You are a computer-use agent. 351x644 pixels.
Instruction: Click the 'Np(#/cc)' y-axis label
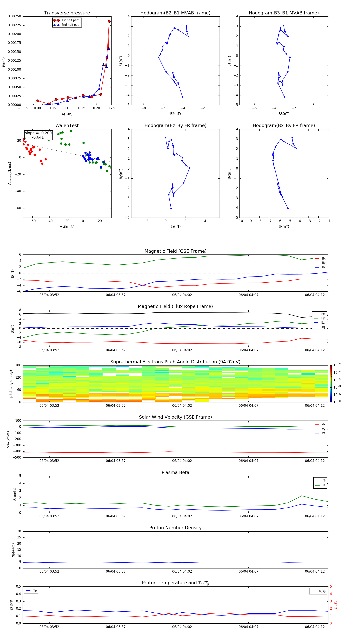coord(13,550)
